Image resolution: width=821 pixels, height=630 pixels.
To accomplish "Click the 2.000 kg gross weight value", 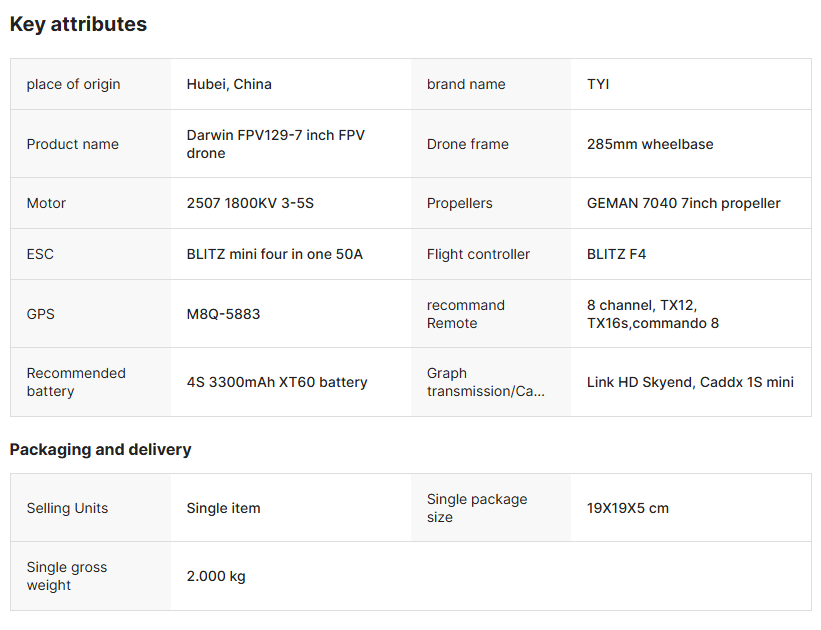I will (x=216, y=576).
